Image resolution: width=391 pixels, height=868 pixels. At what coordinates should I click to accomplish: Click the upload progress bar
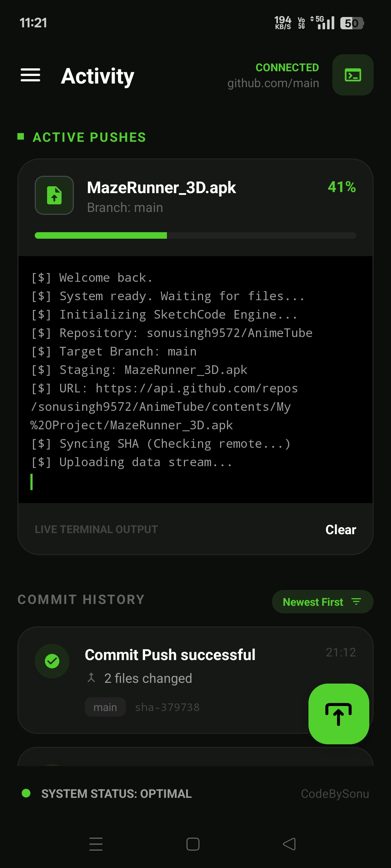click(x=195, y=235)
